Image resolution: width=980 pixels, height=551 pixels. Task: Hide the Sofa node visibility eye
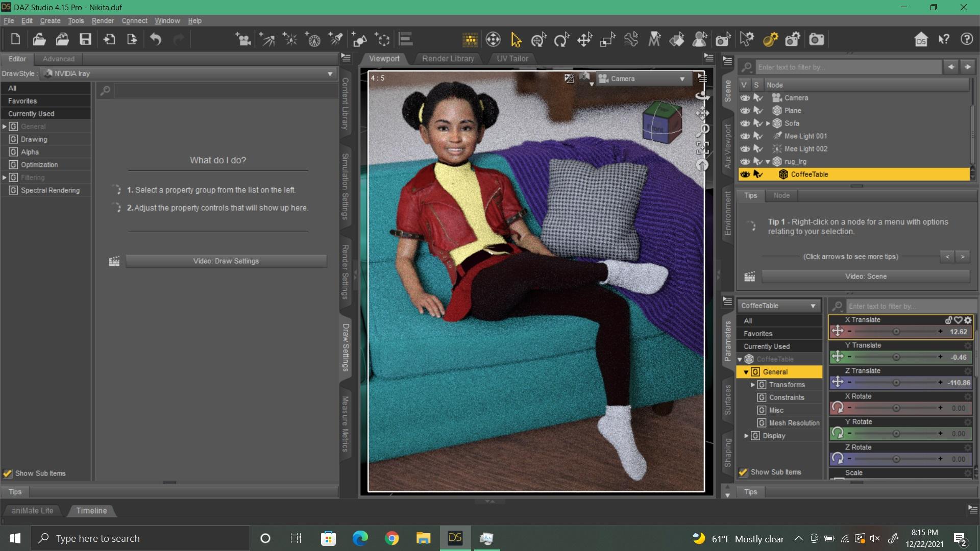click(745, 123)
